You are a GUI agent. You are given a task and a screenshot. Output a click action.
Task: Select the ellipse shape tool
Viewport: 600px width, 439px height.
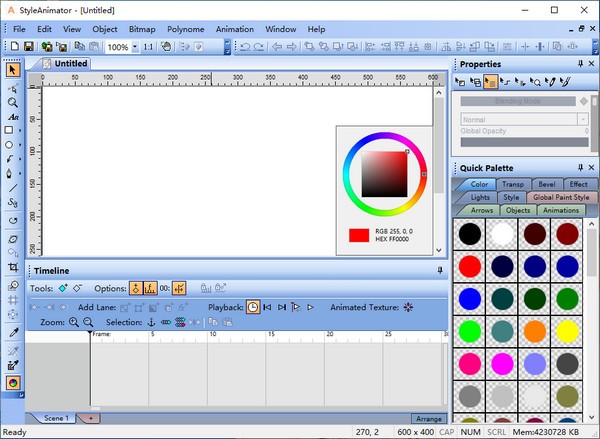[x=9, y=145]
